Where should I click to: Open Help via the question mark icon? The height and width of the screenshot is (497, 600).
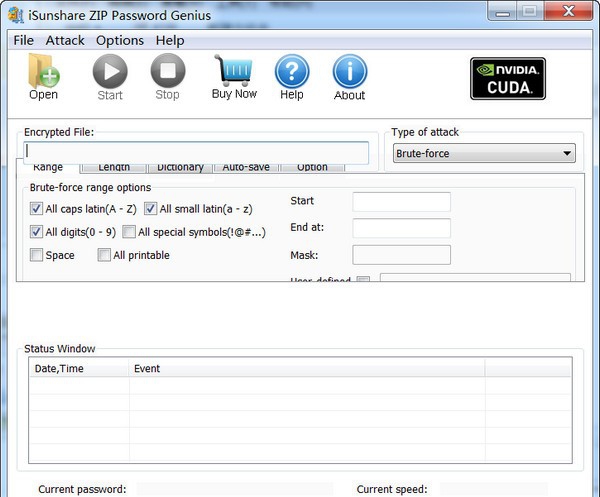[292, 77]
